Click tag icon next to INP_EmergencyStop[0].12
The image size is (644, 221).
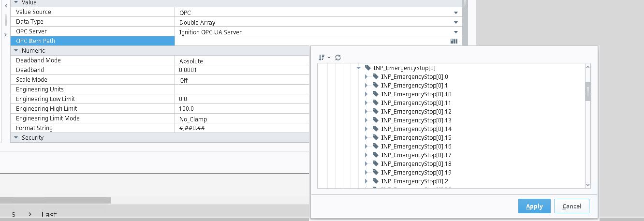coord(375,112)
